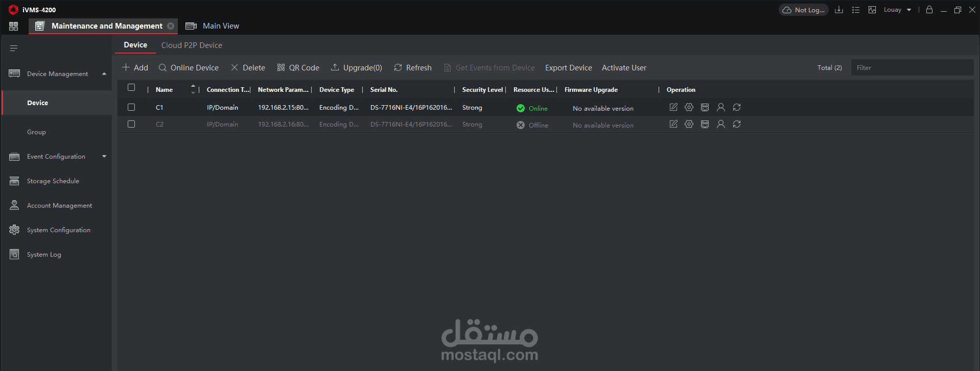Select the Maintenance and Management tab
This screenshot has height=371, width=980.
pyautogui.click(x=103, y=26)
